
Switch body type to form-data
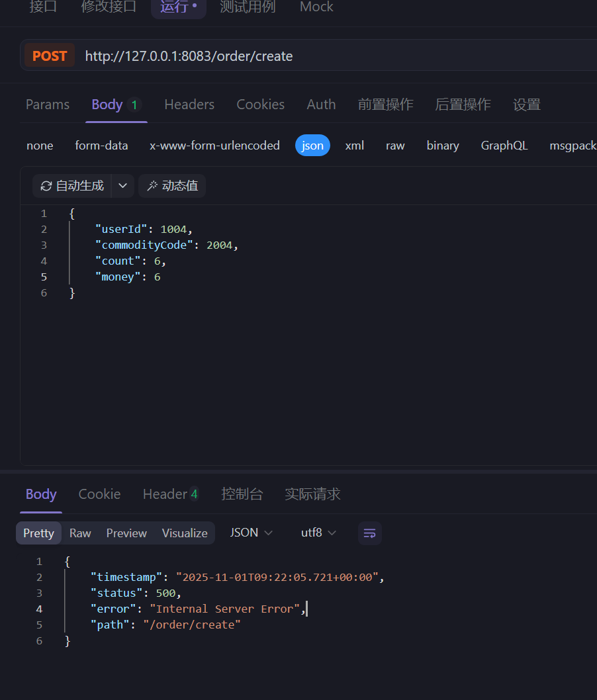point(101,146)
